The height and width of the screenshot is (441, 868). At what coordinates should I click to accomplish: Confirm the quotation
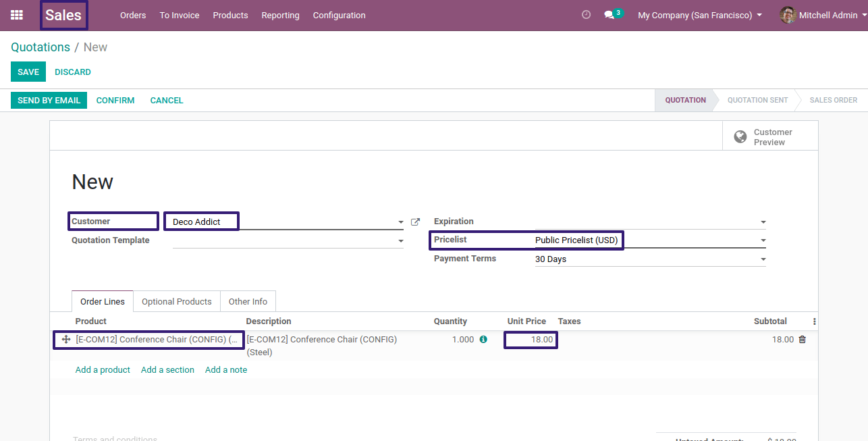[x=115, y=100]
